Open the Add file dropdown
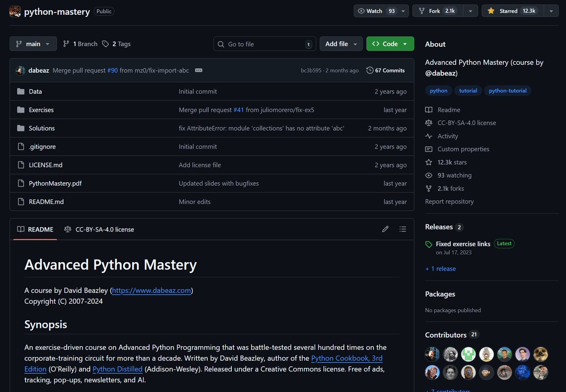Image resolution: width=566 pixels, height=392 pixels. pos(341,44)
